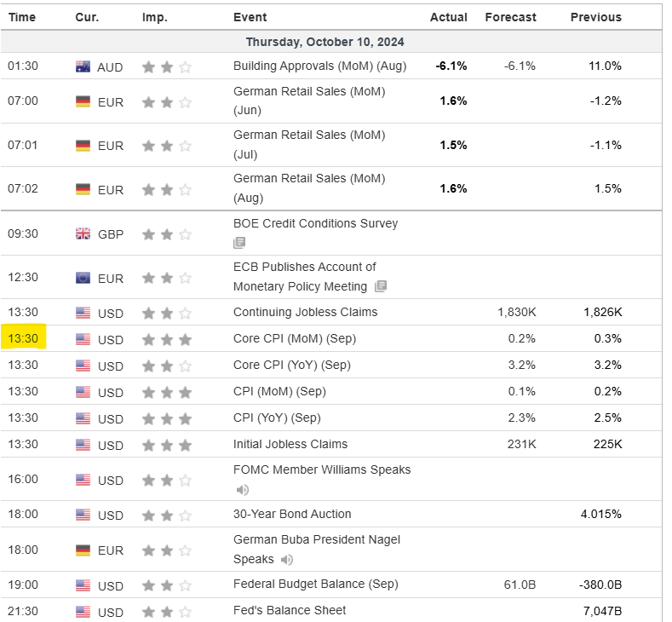Click the importance stars for Core CPI (MoM)
Image resolution: width=672 pixels, height=622 pixels.
tap(166, 339)
